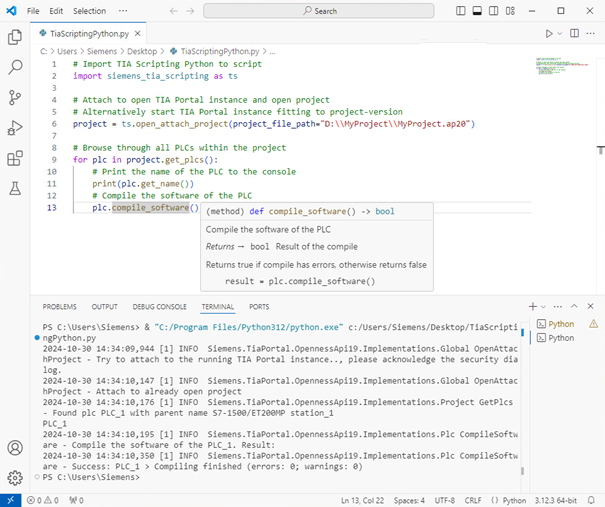Open the Search view in activity bar
This screenshot has width=605, height=507.
pos(15,67)
